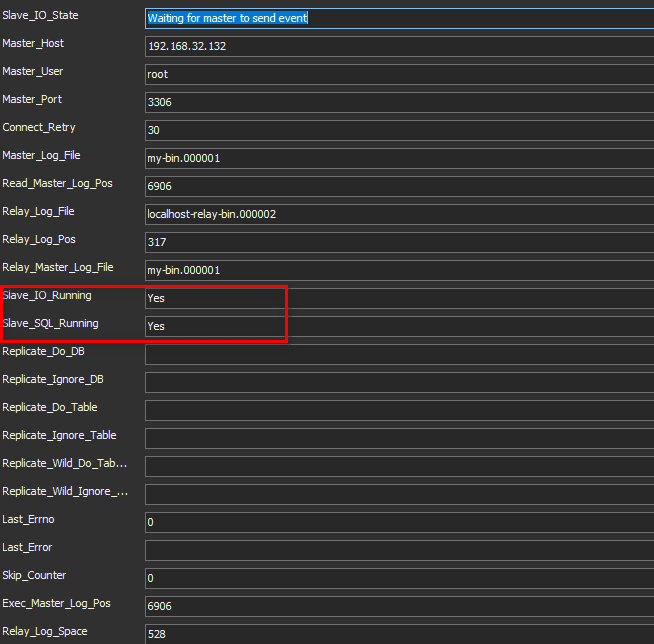The width and height of the screenshot is (654, 644).
Task: Click the Exec_Master_Log_Pos field showing 6906
Action: pyautogui.click(x=398, y=606)
